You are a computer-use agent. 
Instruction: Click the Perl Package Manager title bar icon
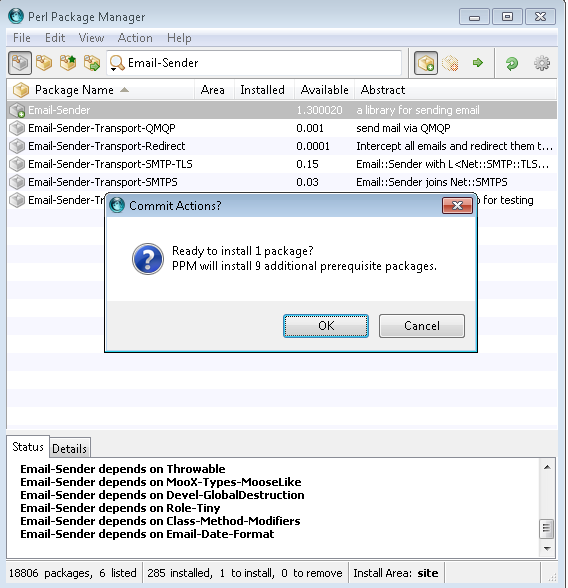tap(16, 16)
